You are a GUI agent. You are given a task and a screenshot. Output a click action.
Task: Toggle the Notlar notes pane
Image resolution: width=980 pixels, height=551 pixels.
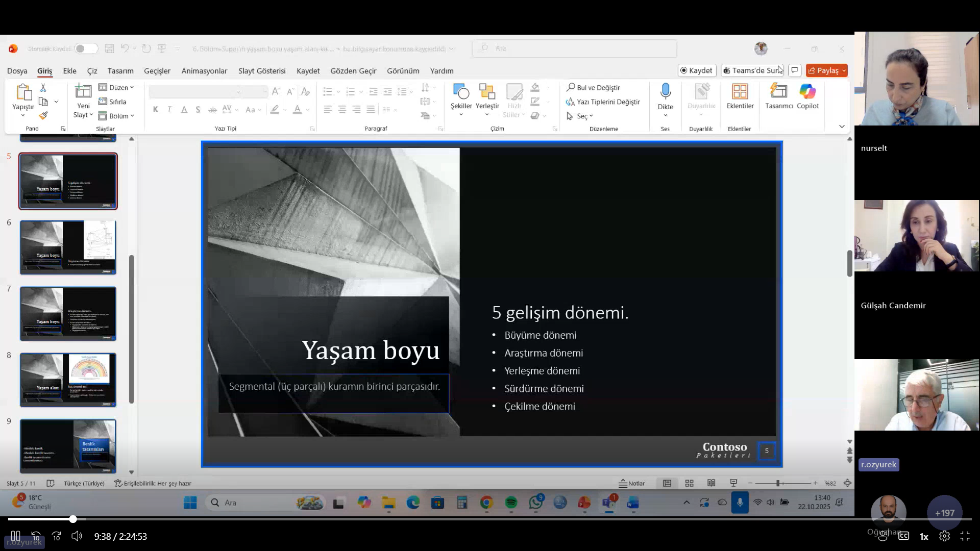coord(632,483)
